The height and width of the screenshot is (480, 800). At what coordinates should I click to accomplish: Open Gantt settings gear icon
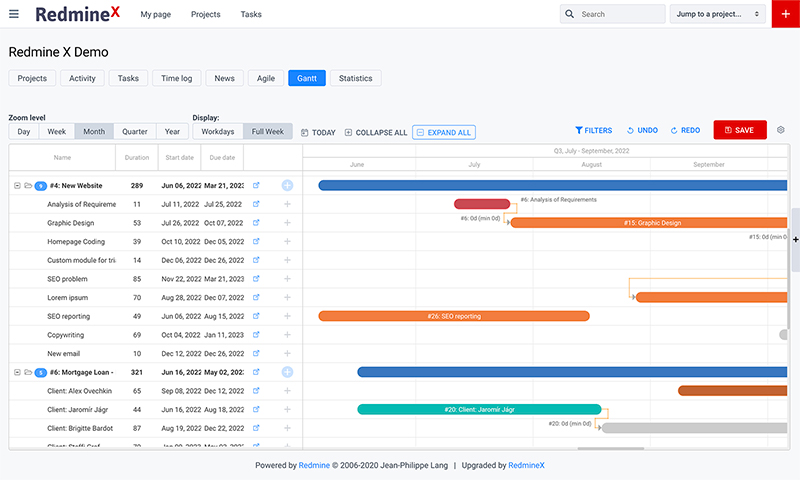coord(781,130)
